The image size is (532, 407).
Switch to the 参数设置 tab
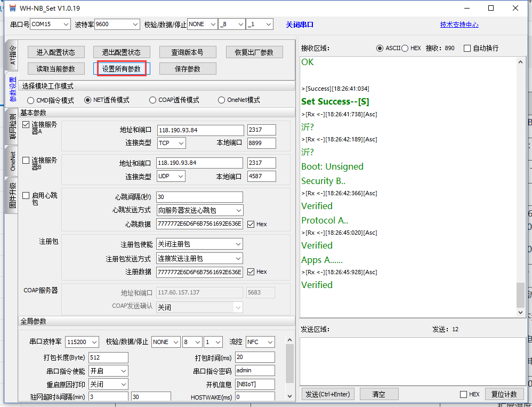click(12, 89)
